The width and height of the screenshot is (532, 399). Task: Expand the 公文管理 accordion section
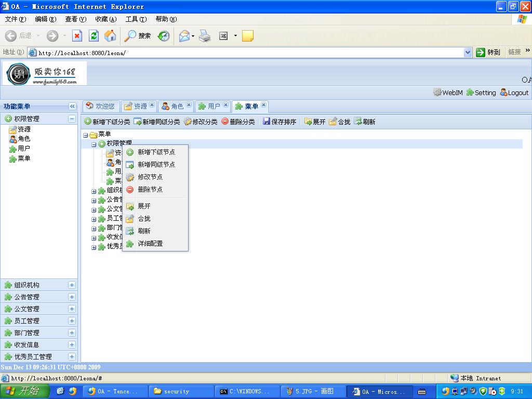72,309
